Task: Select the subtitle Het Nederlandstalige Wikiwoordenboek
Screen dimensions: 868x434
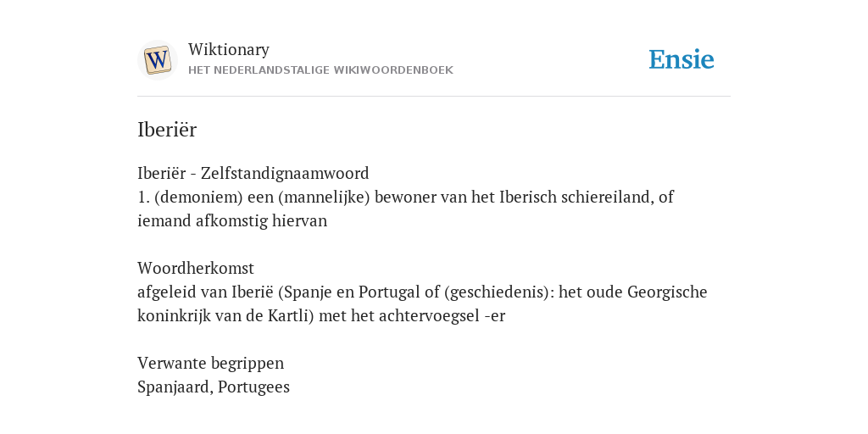Action: 320,70
